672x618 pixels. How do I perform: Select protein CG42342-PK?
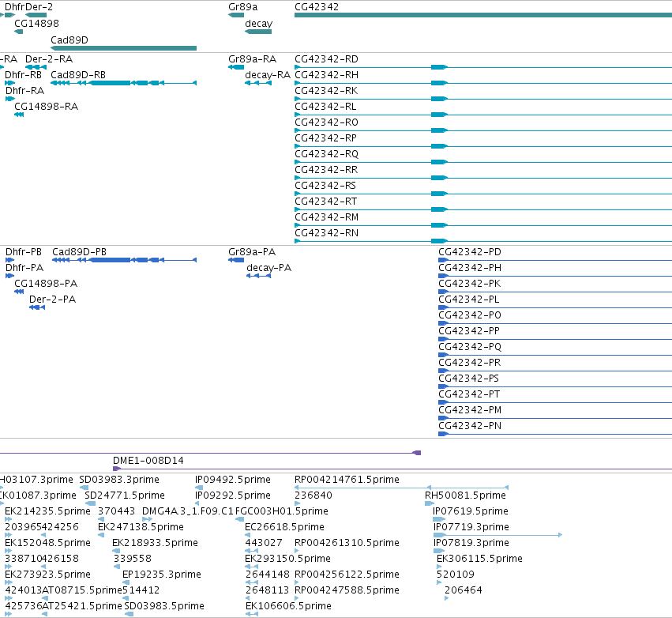(x=469, y=284)
